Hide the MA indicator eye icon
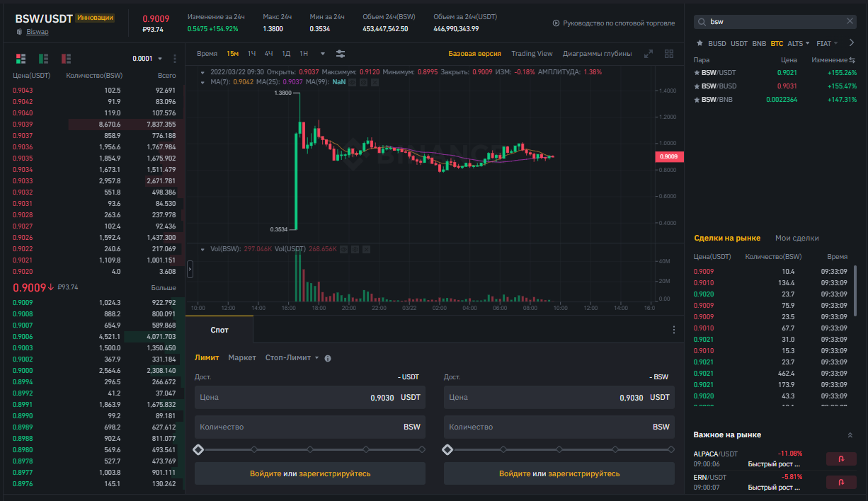This screenshot has width=868, height=501. (352, 82)
